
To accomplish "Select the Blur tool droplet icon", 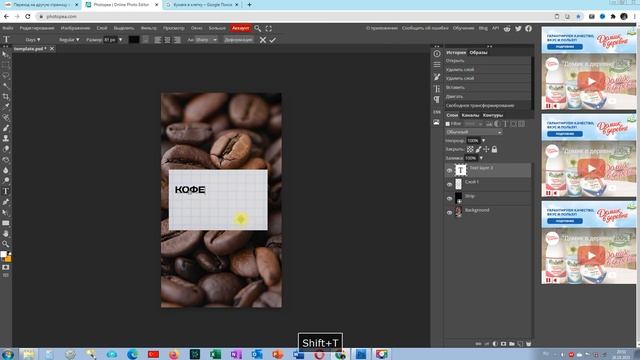I will [x=6, y=170].
